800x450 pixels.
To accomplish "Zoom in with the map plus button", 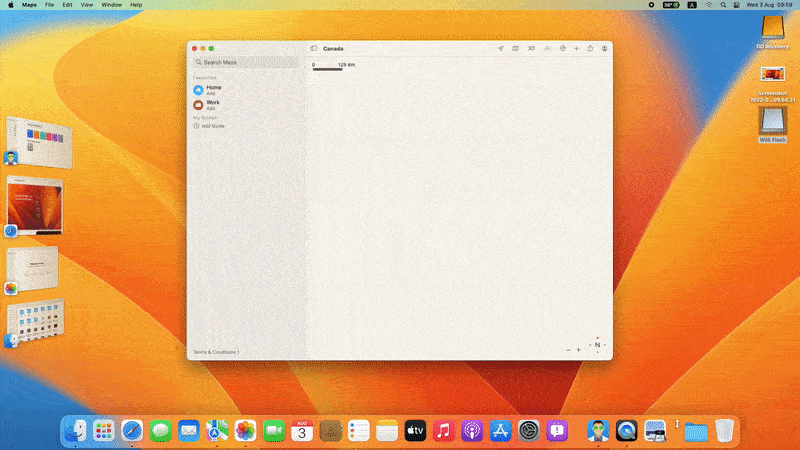I will coord(579,350).
